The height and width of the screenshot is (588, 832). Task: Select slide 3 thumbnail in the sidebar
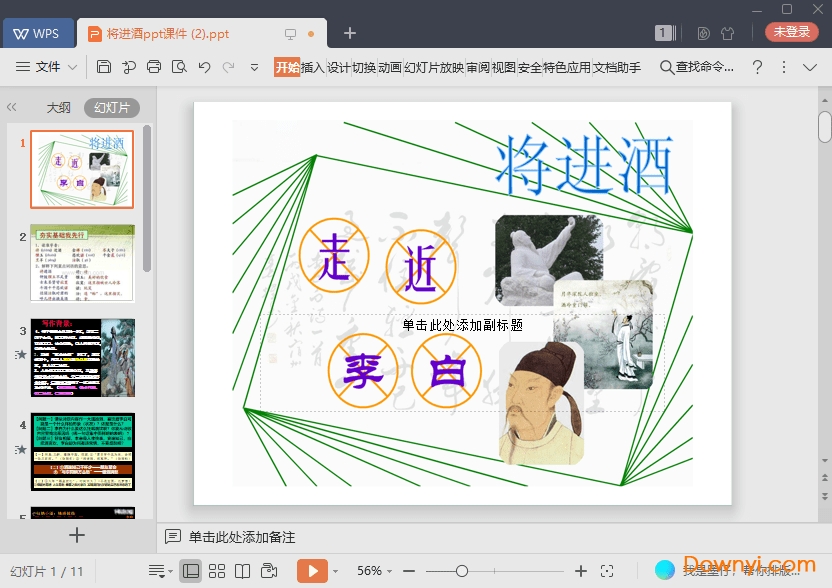[83, 355]
